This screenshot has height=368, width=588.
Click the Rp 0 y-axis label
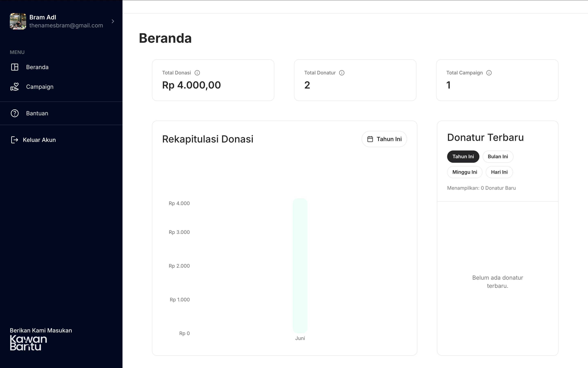(184, 333)
